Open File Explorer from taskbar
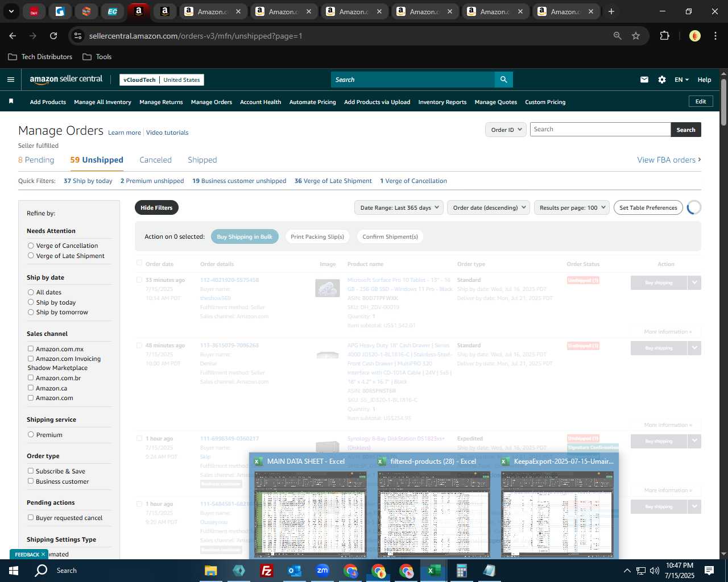The image size is (728, 582). point(211,571)
